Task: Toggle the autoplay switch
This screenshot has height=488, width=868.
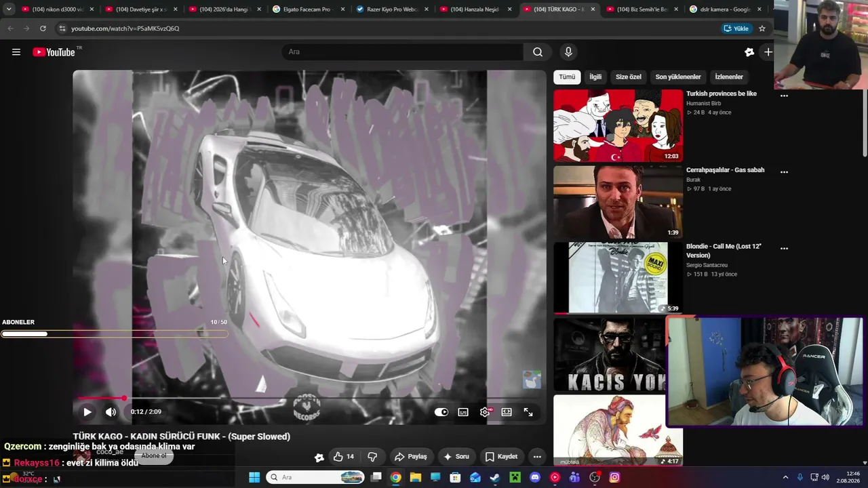Action: click(441, 412)
